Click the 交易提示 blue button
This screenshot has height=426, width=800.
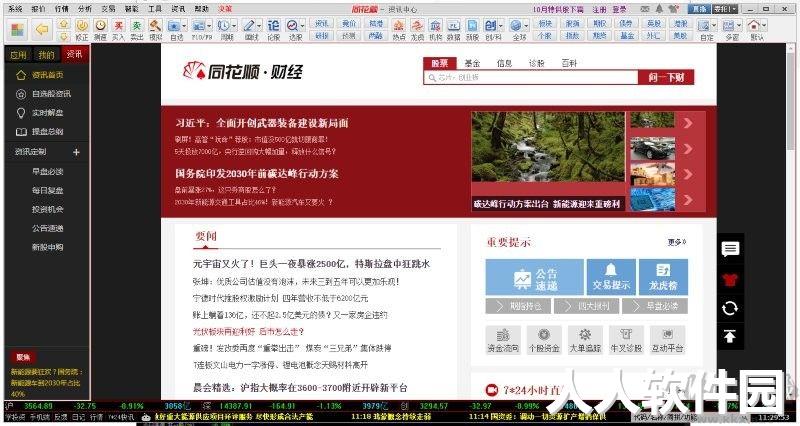click(611, 277)
